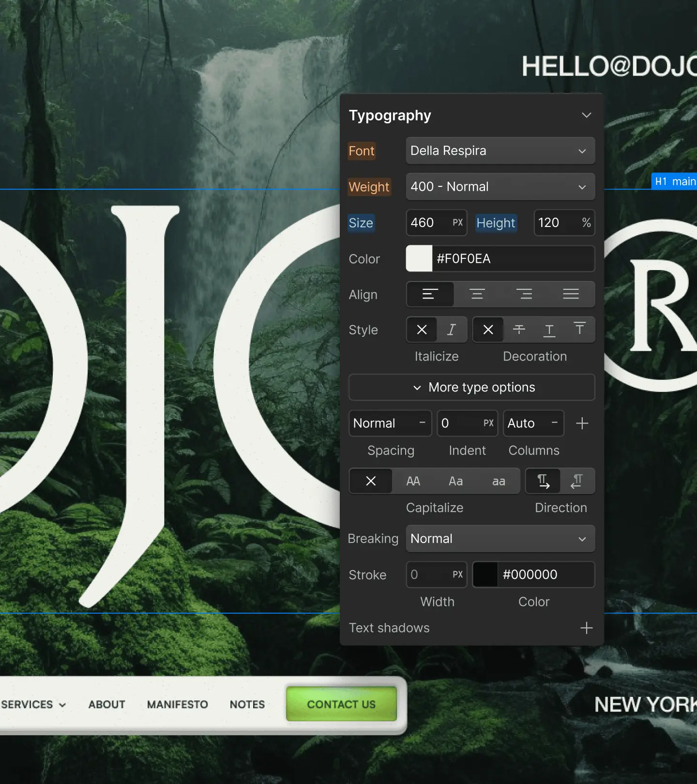Toggle italic text style

tap(452, 330)
